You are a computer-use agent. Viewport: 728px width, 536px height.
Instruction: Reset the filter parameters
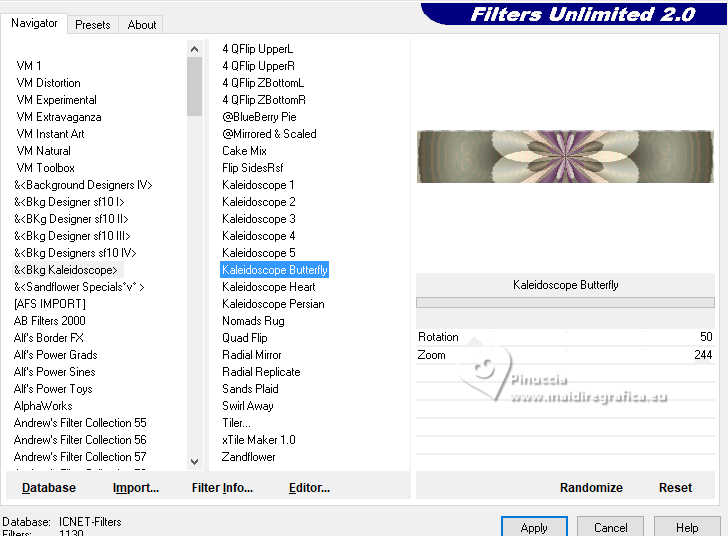click(675, 488)
